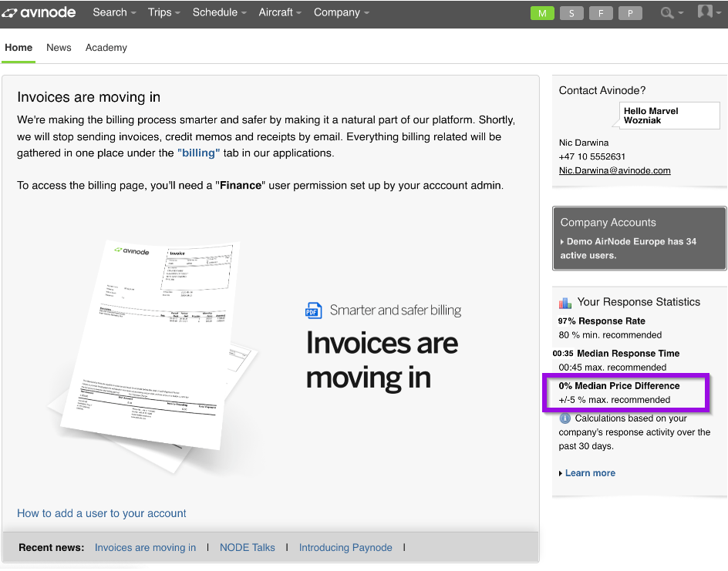Toggle the grey P button

630,13
